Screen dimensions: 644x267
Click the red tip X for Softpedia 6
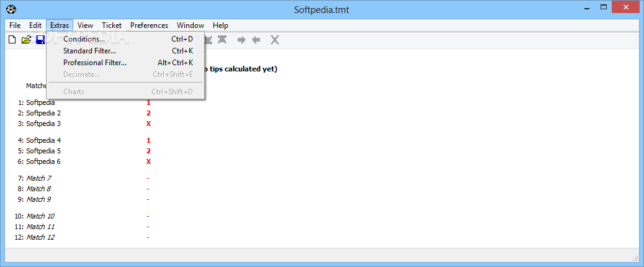148,162
